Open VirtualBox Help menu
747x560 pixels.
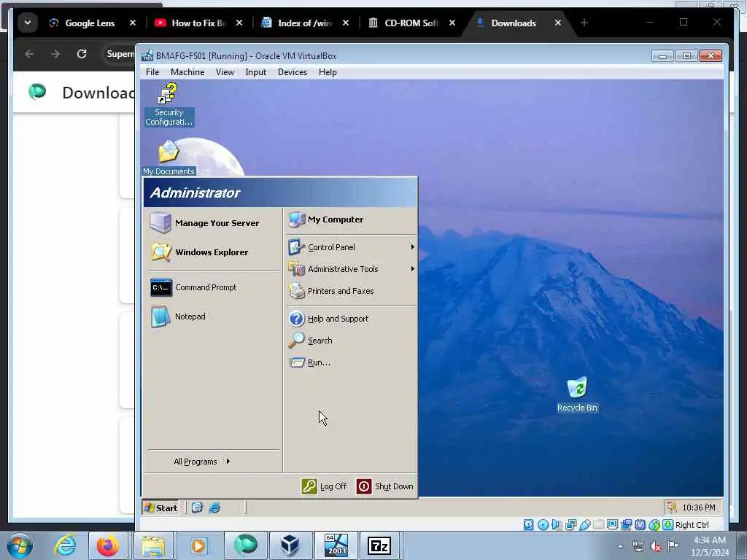tap(328, 72)
